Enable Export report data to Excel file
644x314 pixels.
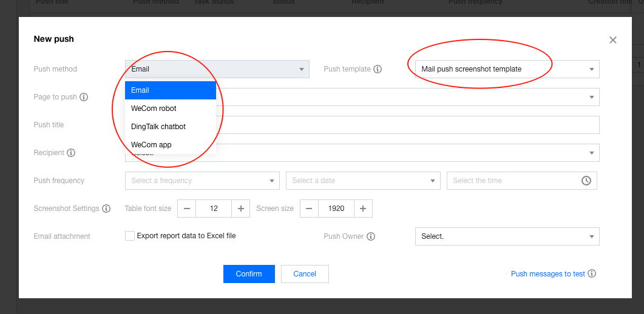pyautogui.click(x=130, y=236)
